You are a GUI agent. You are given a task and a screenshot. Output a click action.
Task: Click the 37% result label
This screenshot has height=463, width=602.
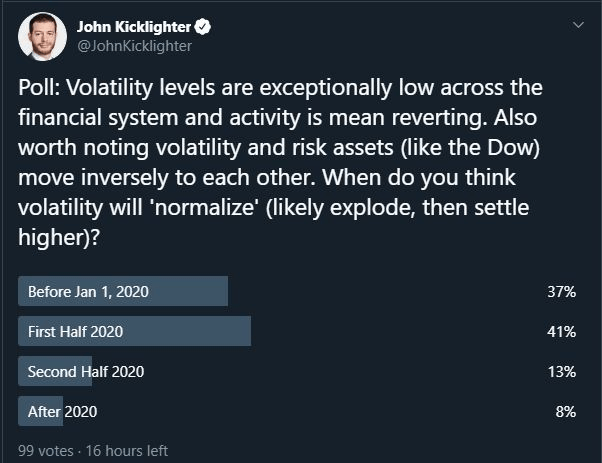(561, 292)
